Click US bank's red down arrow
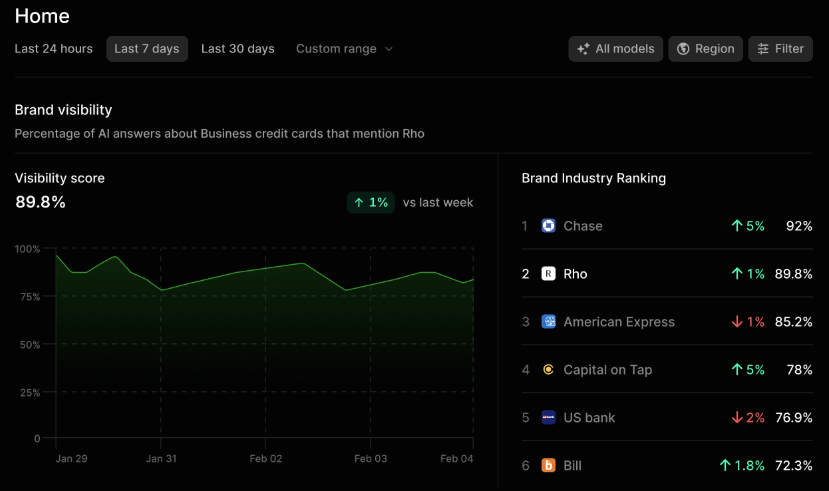829x491 pixels. pyautogui.click(x=737, y=418)
